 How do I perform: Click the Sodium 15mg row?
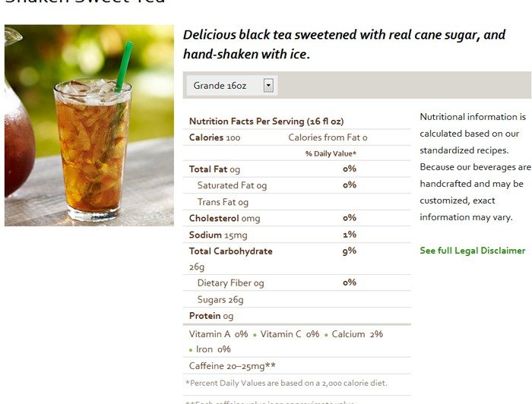[297, 235]
